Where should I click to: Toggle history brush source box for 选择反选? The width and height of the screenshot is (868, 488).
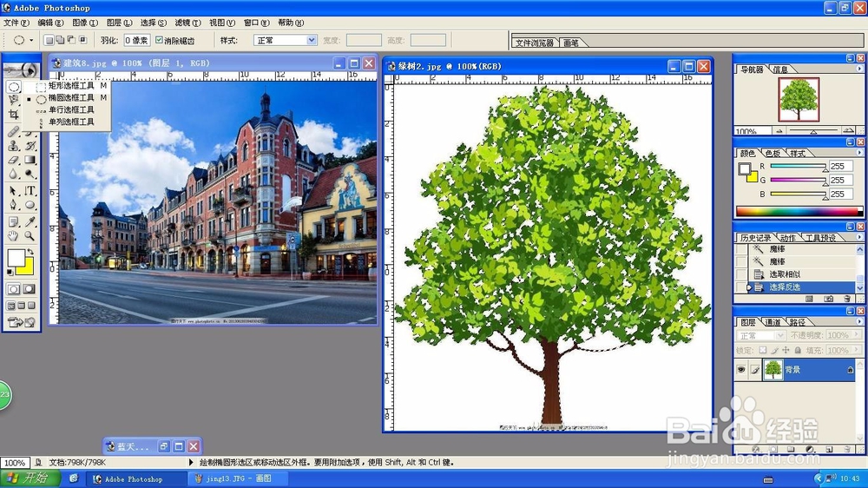(x=741, y=287)
